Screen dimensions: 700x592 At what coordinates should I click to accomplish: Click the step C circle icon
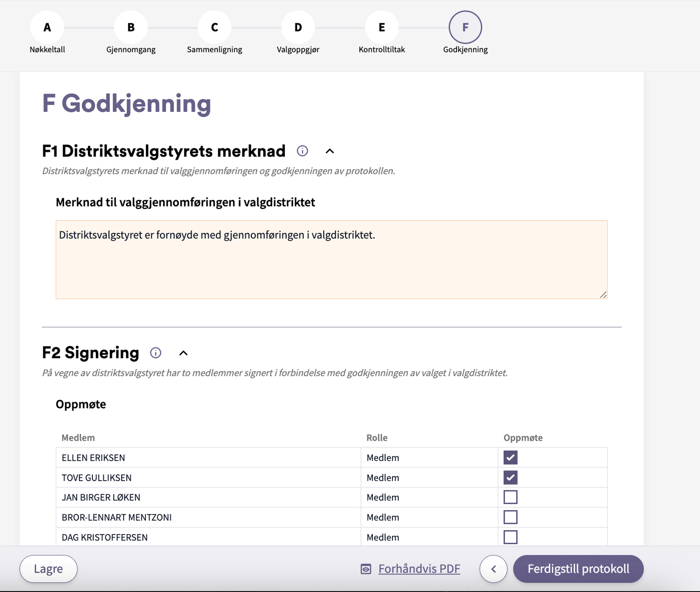click(x=214, y=28)
